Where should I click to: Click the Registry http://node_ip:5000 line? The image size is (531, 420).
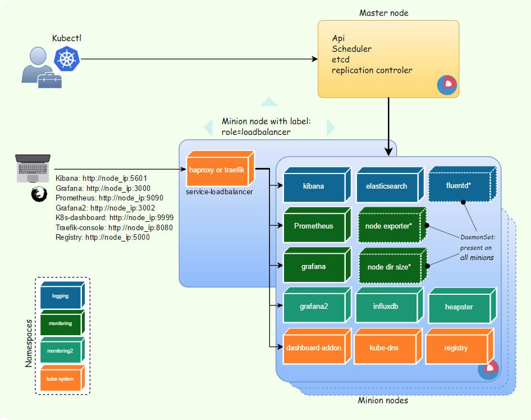103,237
